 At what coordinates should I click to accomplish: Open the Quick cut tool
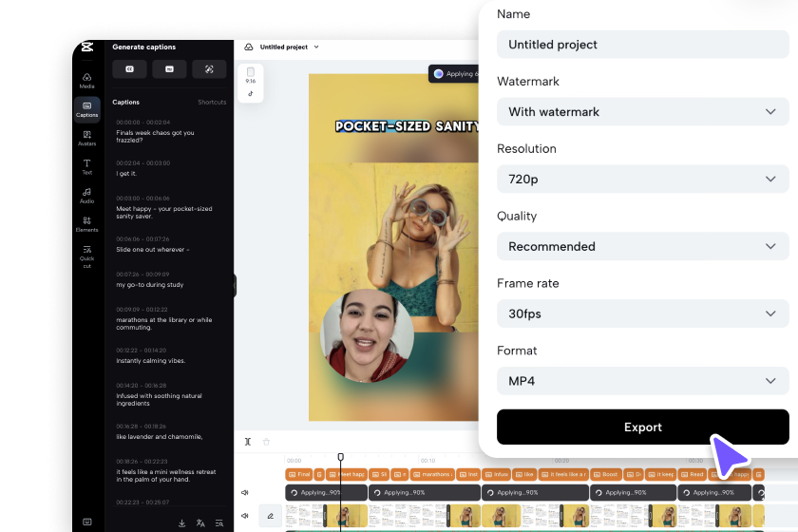pyautogui.click(x=87, y=256)
